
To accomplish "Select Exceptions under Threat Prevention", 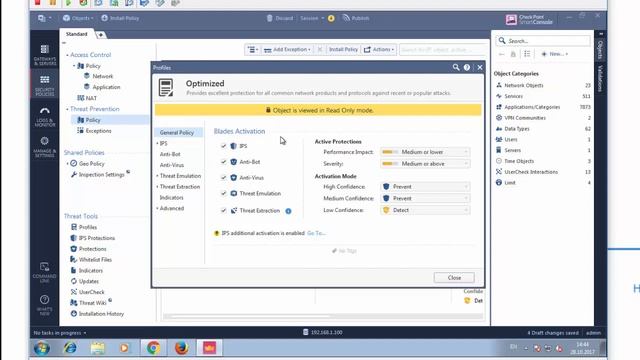I will [94, 131].
